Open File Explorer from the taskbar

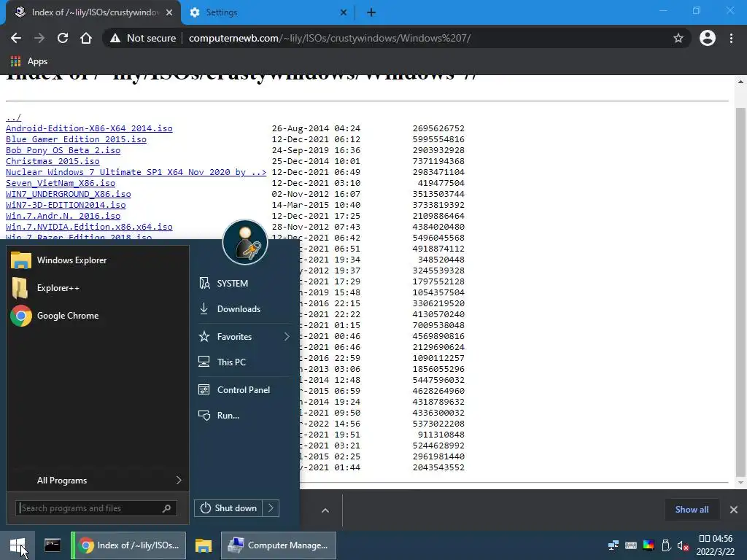tap(204, 545)
